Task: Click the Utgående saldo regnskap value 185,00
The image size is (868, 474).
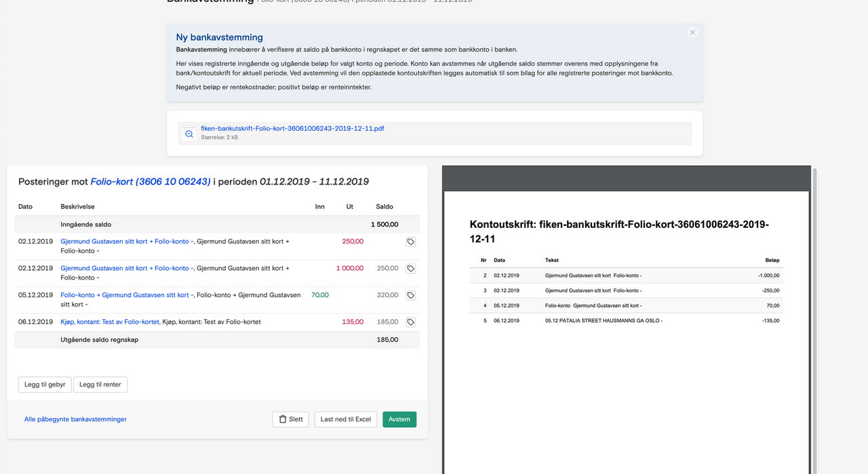Action: click(387, 340)
